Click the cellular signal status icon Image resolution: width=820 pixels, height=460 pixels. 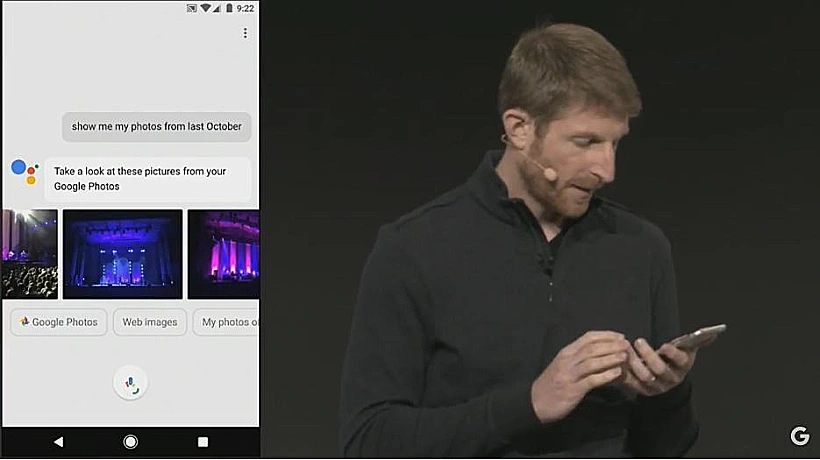pyautogui.click(x=217, y=8)
